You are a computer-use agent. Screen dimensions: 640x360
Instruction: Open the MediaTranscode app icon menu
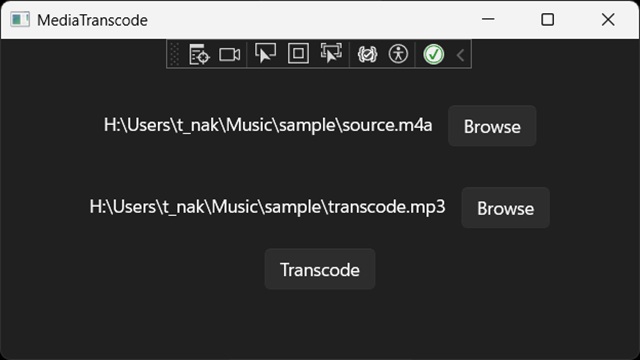click(20, 20)
